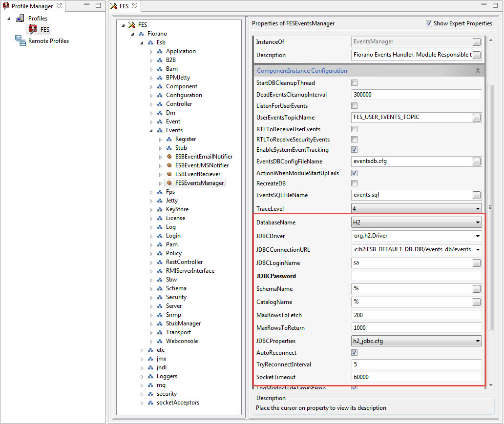Select the Stub node under Events

tap(181, 148)
